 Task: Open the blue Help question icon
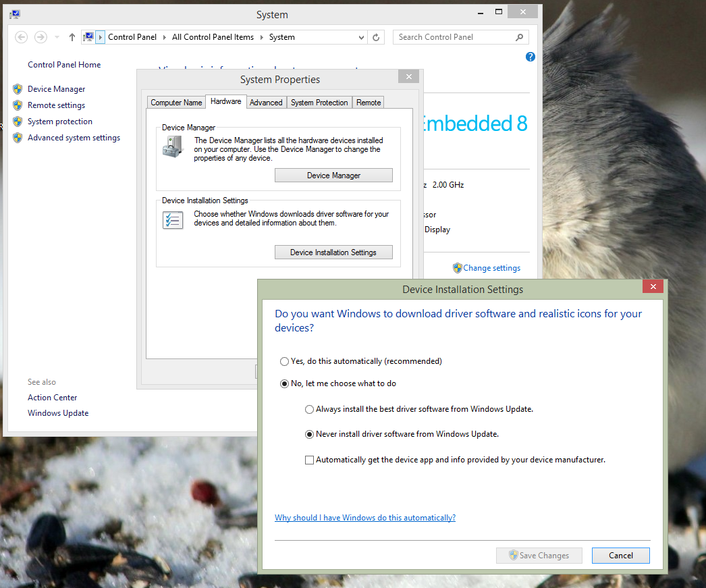point(531,57)
